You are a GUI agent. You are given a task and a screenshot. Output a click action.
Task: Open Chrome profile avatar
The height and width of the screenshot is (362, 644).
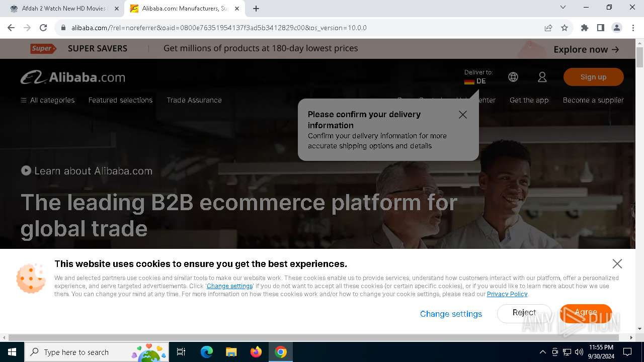(x=617, y=28)
